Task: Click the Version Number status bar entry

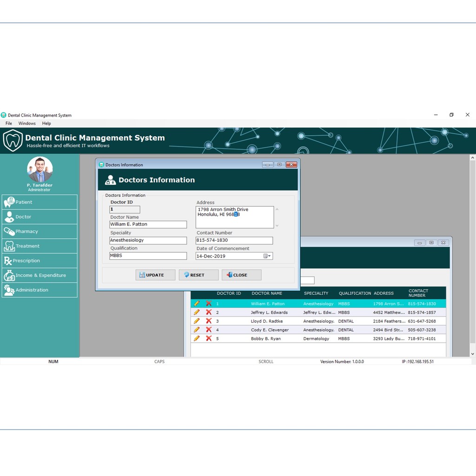Action: tap(342, 362)
